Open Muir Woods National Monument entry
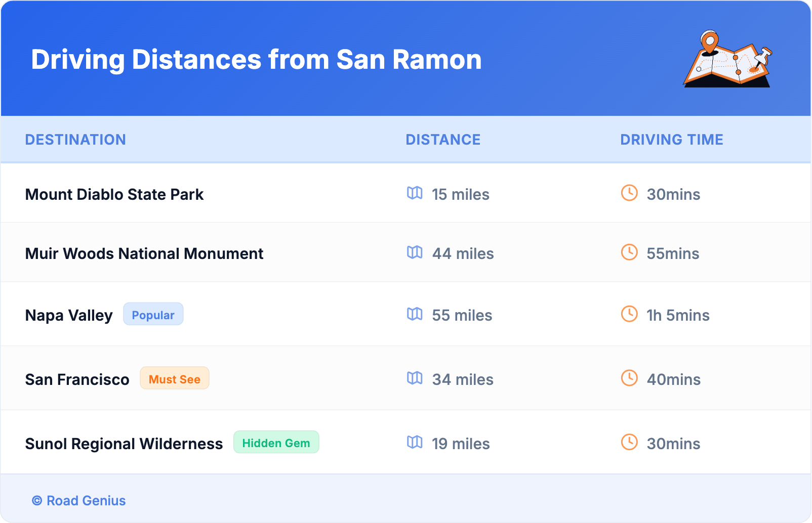This screenshot has width=812, height=523. [x=144, y=254]
